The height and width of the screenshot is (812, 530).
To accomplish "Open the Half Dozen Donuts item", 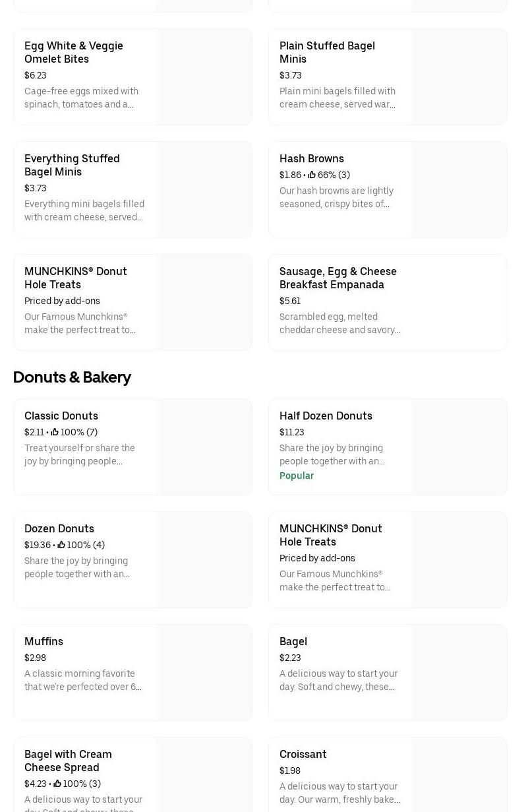I will pos(326,416).
